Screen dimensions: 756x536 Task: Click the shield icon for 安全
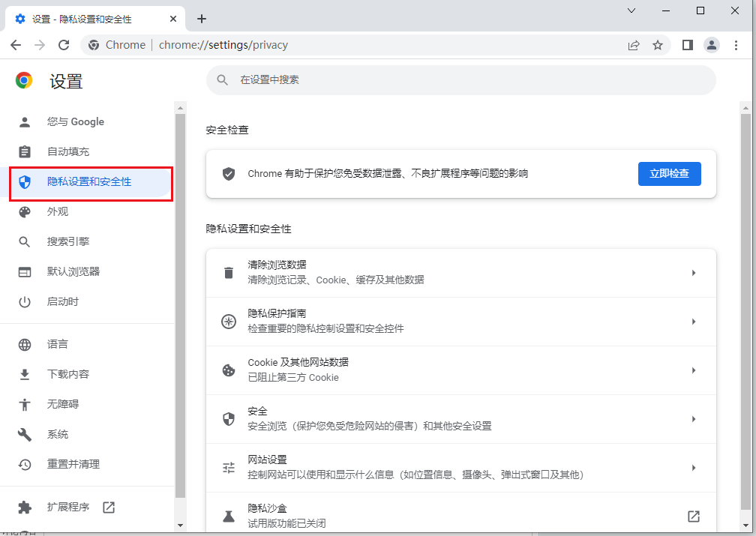229,419
